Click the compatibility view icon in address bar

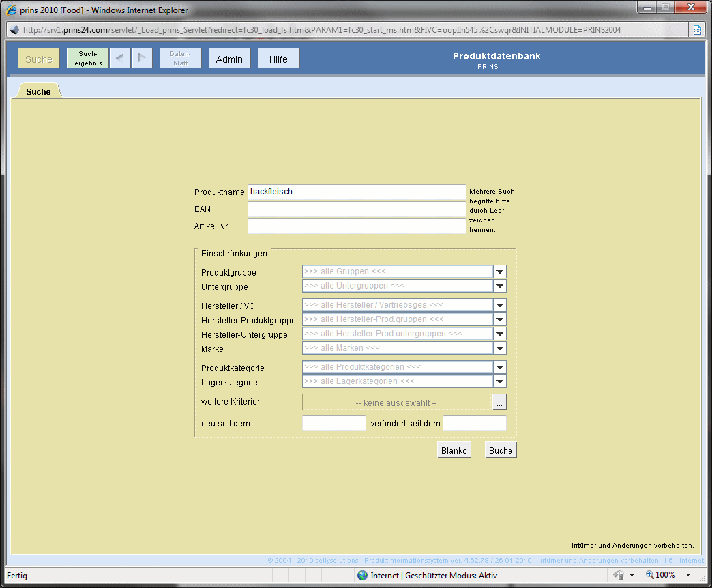click(x=697, y=30)
